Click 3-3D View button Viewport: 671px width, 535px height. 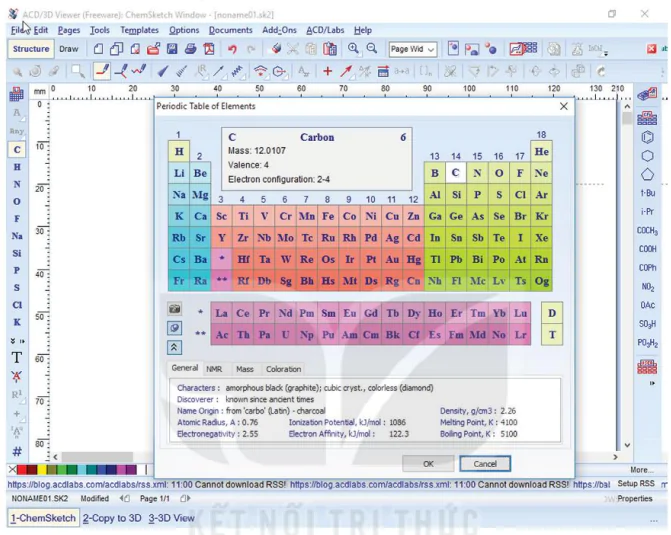tap(172, 518)
